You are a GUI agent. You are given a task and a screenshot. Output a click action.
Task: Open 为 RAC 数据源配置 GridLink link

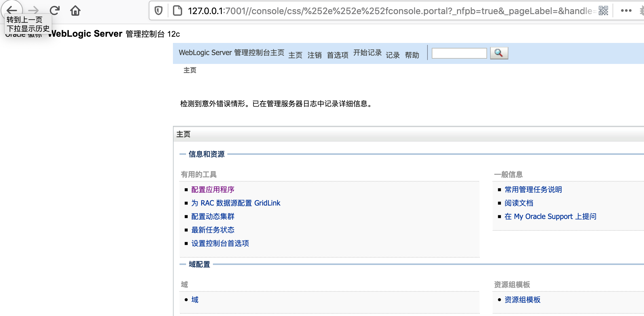coord(236,203)
